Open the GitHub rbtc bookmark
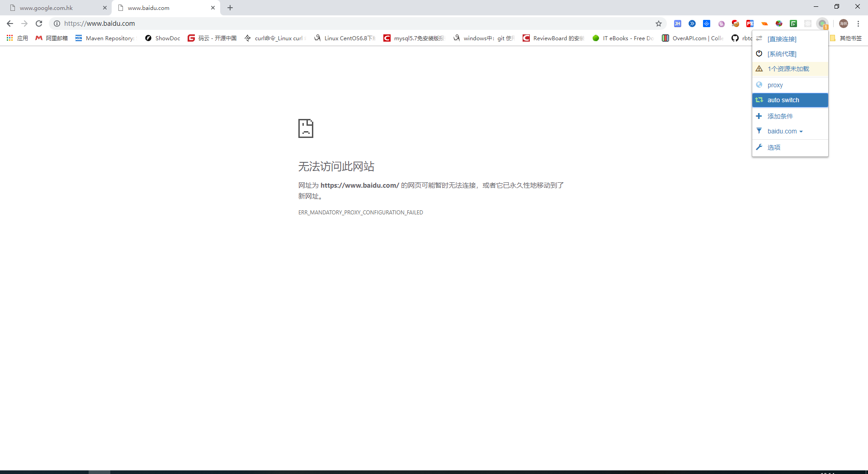 tap(741, 38)
